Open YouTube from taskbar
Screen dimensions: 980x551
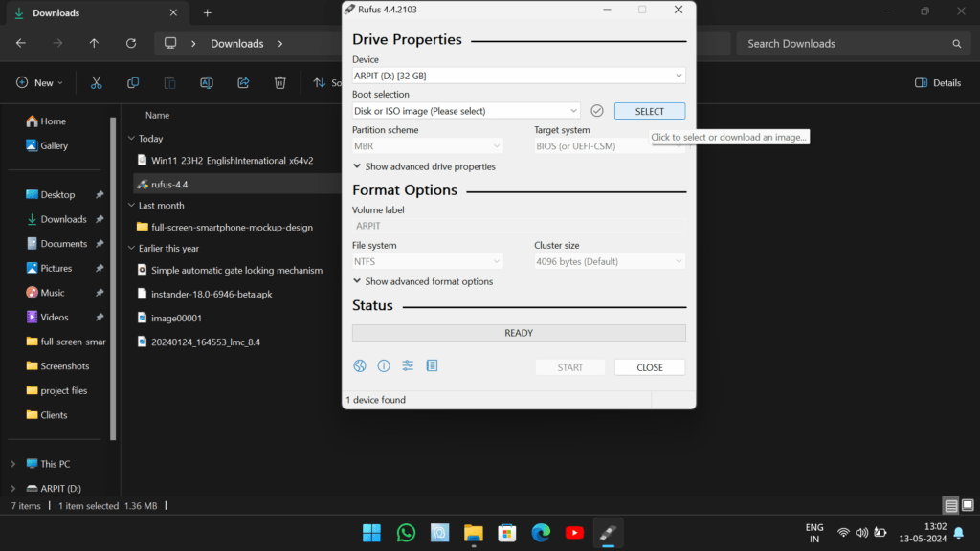[574, 533]
